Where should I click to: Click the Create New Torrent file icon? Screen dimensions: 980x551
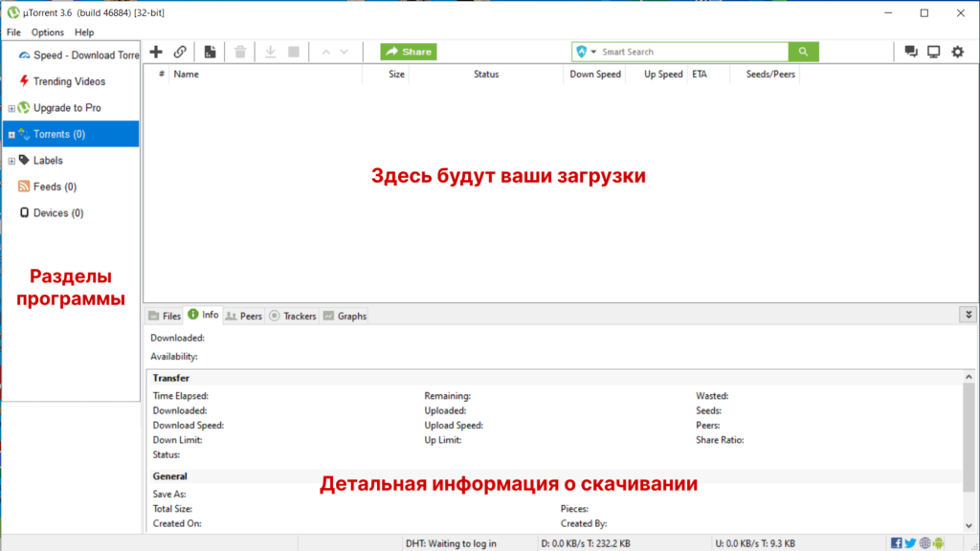[210, 52]
